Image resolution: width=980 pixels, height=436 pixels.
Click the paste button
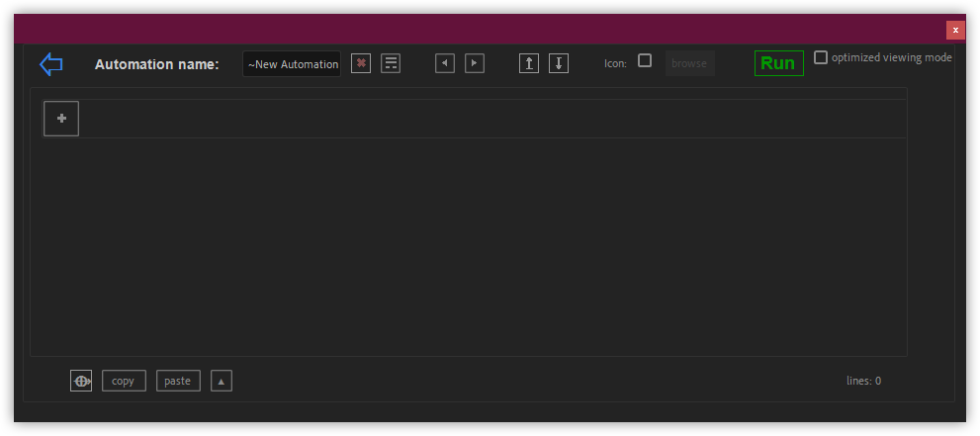pyautogui.click(x=178, y=381)
